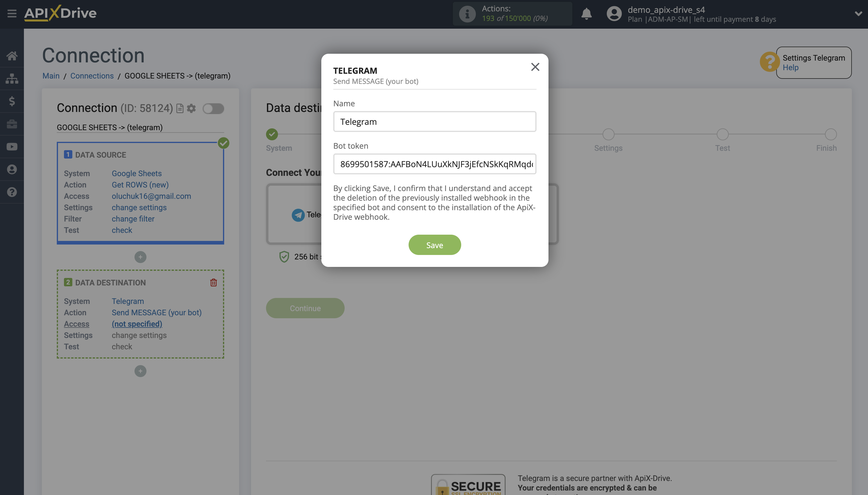Toggle the connection on/off switch
This screenshot has width=868, height=495.
coord(214,108)
